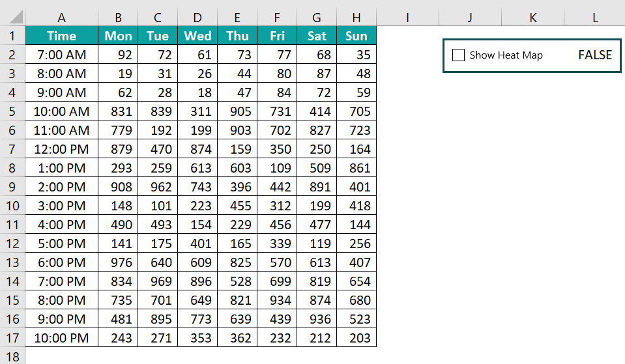625x364 pixels.
Task: Enable the Show Heat Map checkbox
Action: coord(458,55)
